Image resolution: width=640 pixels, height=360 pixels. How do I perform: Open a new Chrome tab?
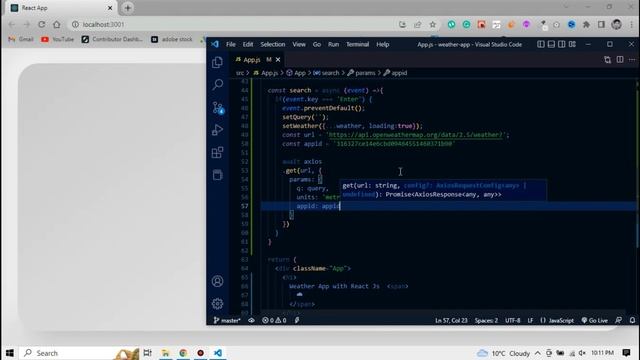point(128,8)
